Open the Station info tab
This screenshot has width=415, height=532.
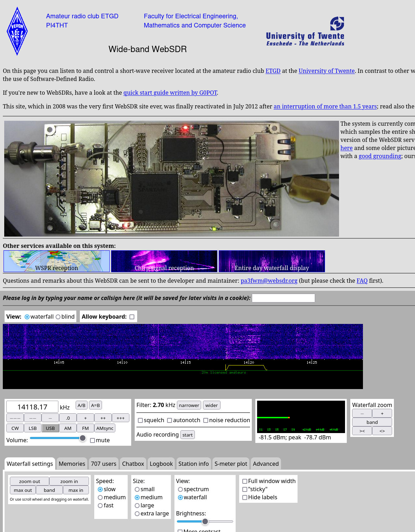pyautogui.click(x=193, y=464)
